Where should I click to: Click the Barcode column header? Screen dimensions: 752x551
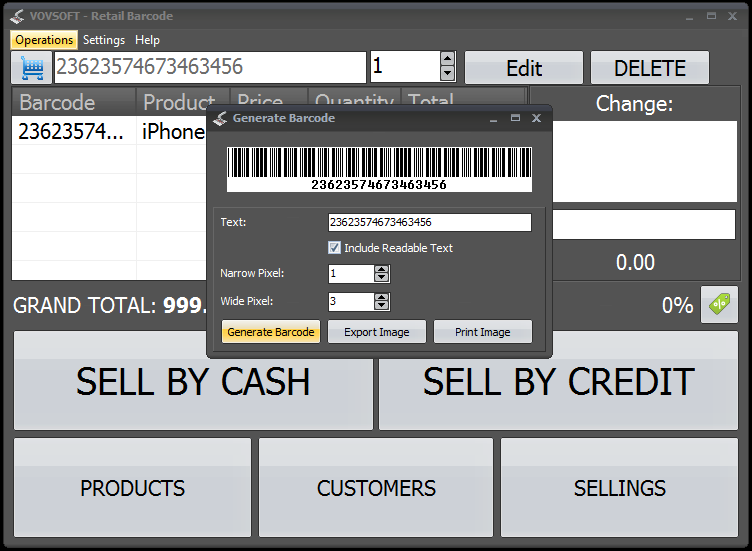74,102
